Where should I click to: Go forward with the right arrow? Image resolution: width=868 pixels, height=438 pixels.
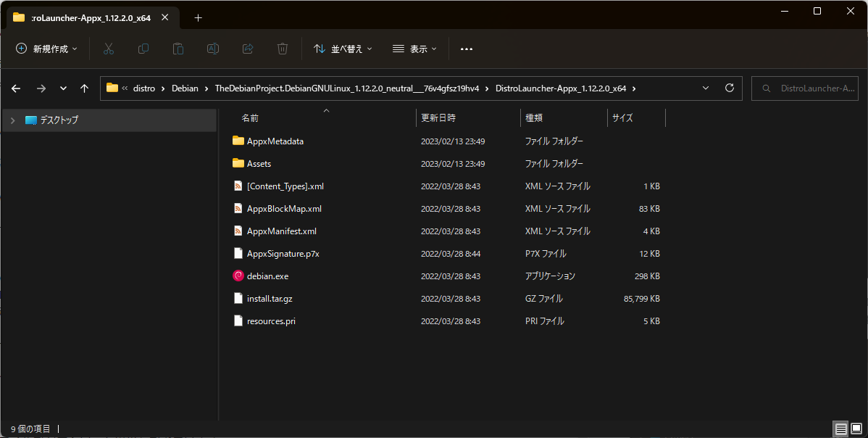41,88
